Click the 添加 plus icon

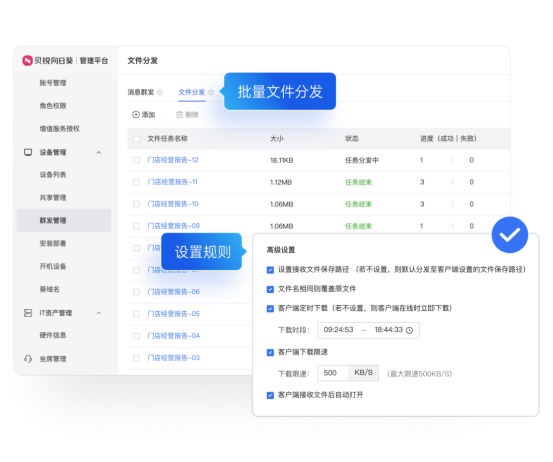136,115
